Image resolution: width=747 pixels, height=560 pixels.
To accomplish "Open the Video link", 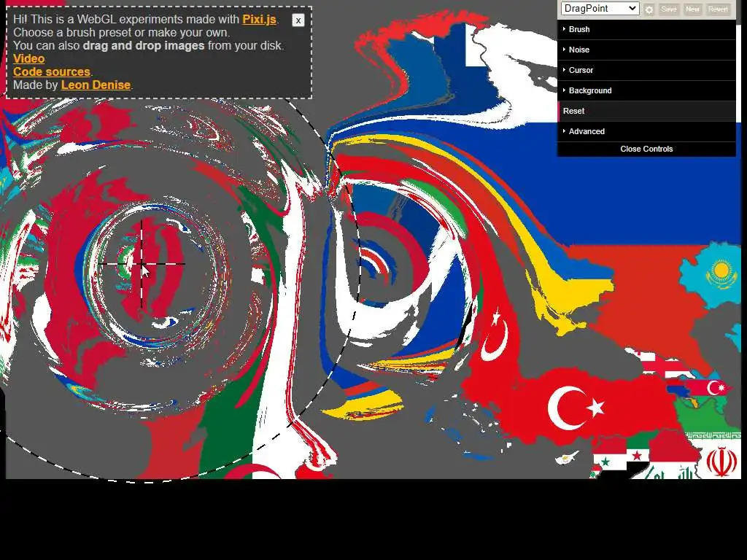I will [x=28, y=58].
